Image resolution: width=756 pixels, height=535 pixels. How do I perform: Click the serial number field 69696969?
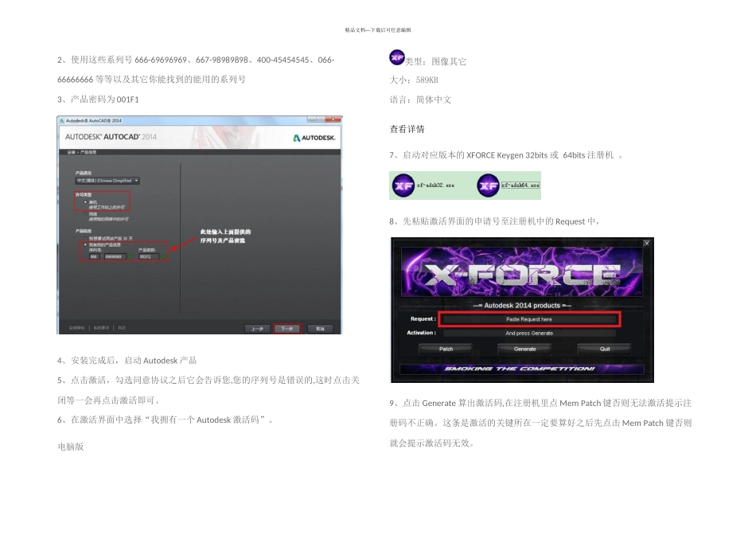click(x=115, y=256)
